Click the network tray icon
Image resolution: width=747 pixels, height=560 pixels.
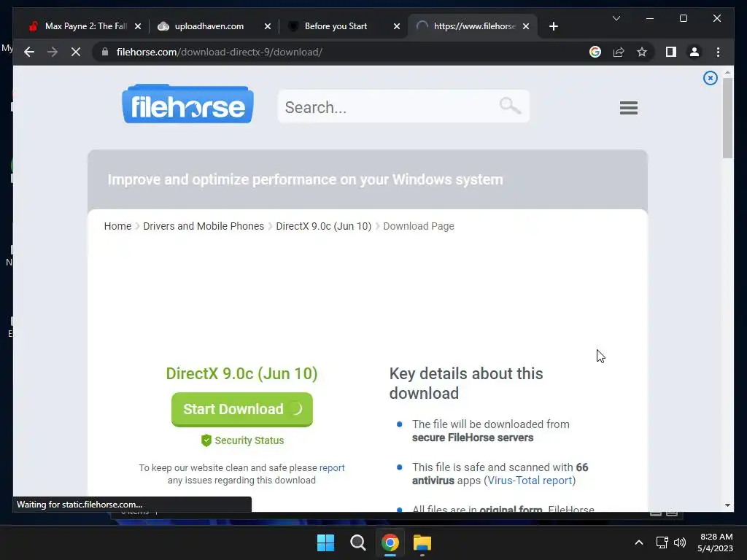(x=662, y=542)
